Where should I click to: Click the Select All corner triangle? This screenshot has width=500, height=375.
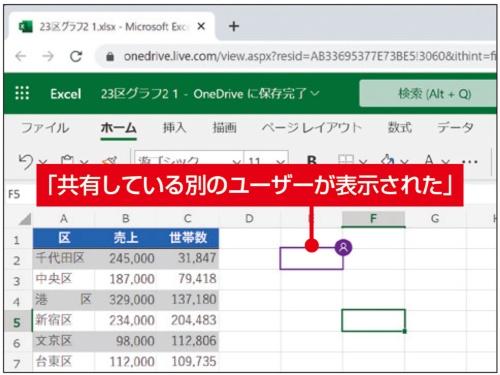pos(25,219)
